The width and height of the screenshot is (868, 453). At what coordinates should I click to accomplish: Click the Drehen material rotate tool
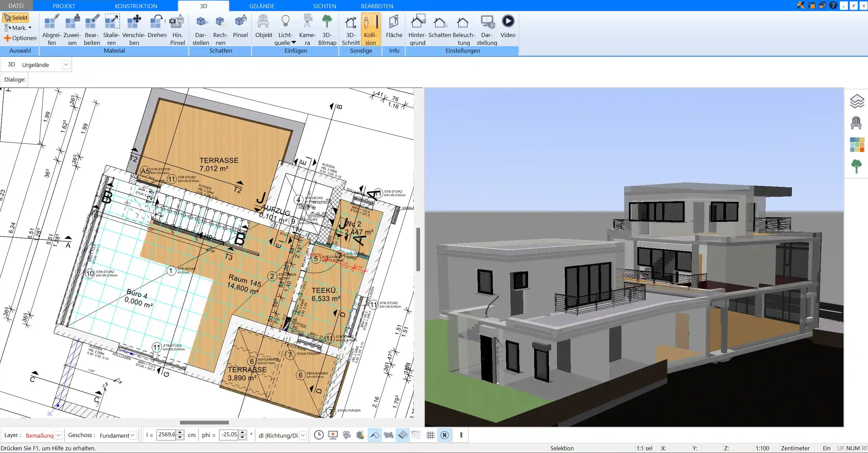[x=157, y=27]
